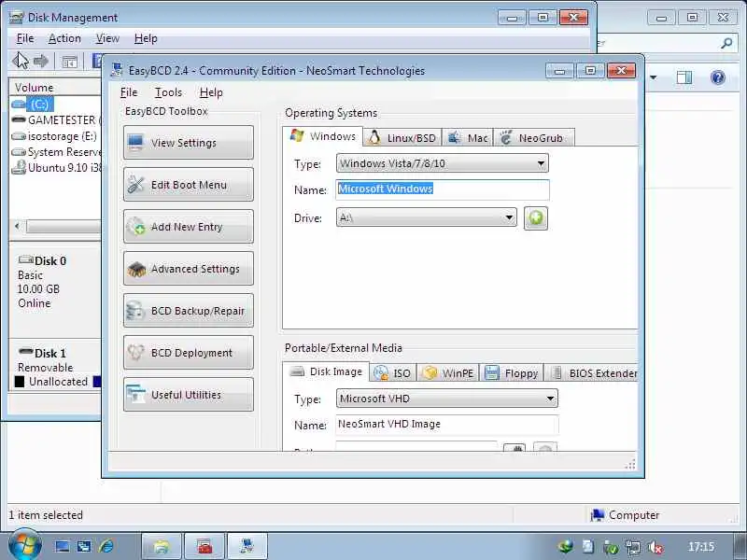Expand the Windows Vista/7/8/10 type dropdown
This screenshot has width=747, height=560.
tap(541, 163)
